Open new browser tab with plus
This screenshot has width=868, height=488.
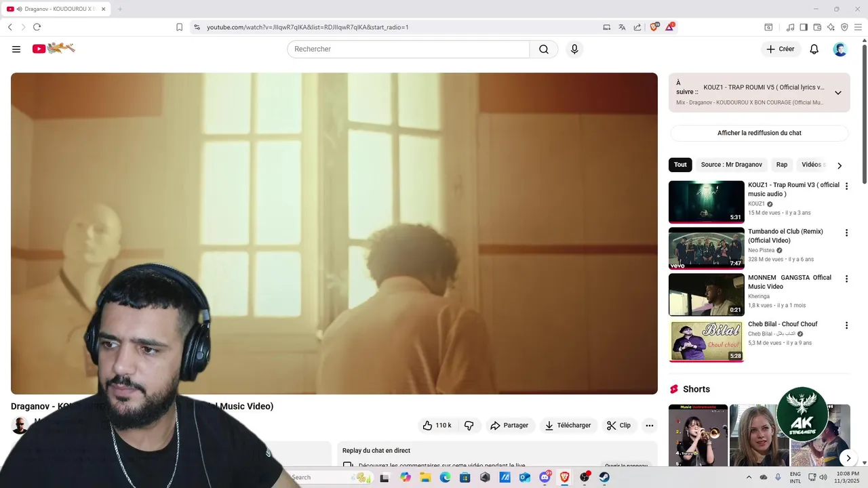click(120, 9)
